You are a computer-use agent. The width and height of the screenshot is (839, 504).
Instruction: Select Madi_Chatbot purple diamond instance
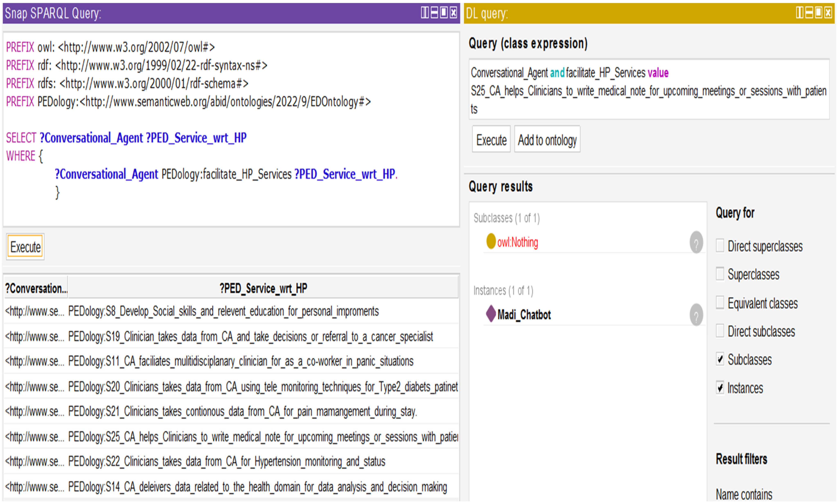pos(523,315)
